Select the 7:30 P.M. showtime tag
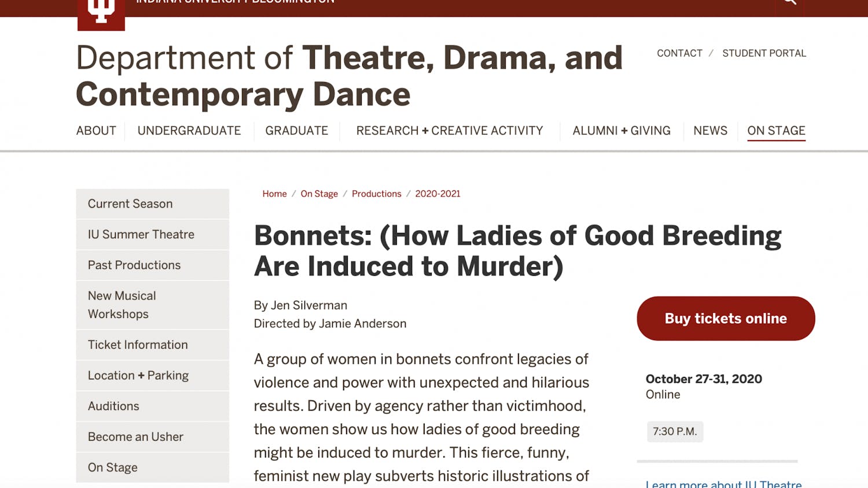This screenshot has width=868, height=488. tap(675, 432)
